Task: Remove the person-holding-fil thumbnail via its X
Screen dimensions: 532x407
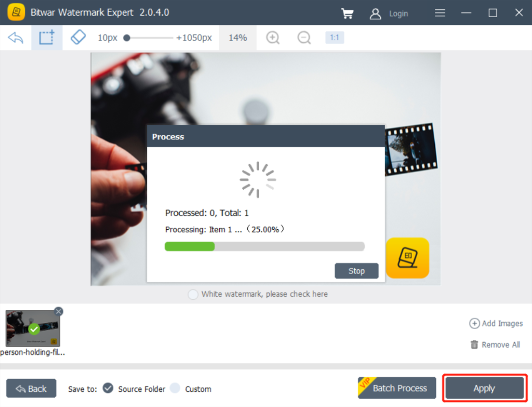Action: point(58,311)
